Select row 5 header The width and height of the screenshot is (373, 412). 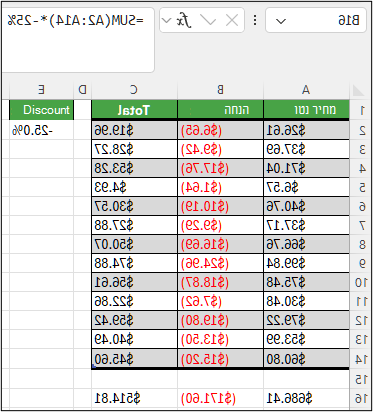pyautogui.click(x=362, y=188)
